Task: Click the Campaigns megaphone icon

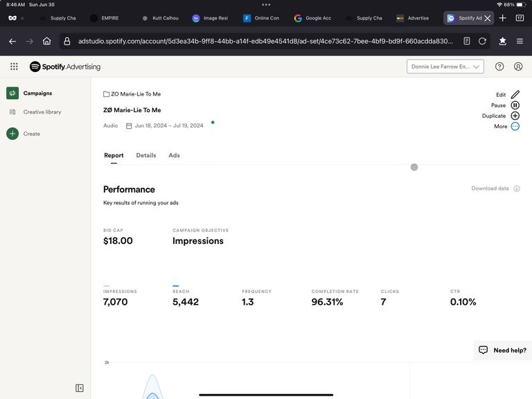Action: 12,93
